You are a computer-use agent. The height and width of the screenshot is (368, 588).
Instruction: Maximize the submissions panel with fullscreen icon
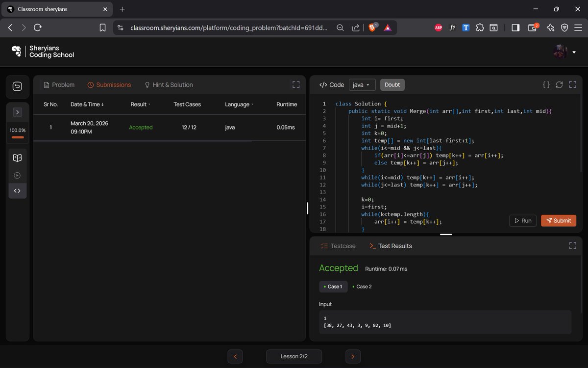(x=296, y=84)
